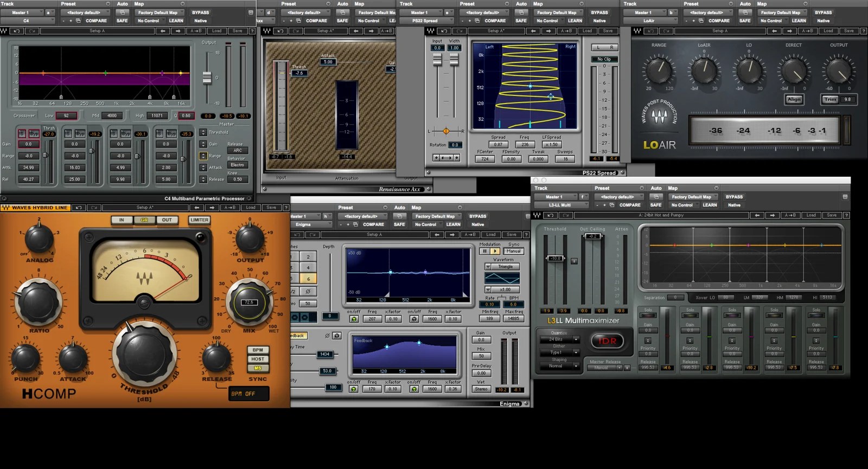
Task: Go to the previous preset with the left arrow in C4
Action: tap(163, 31)
